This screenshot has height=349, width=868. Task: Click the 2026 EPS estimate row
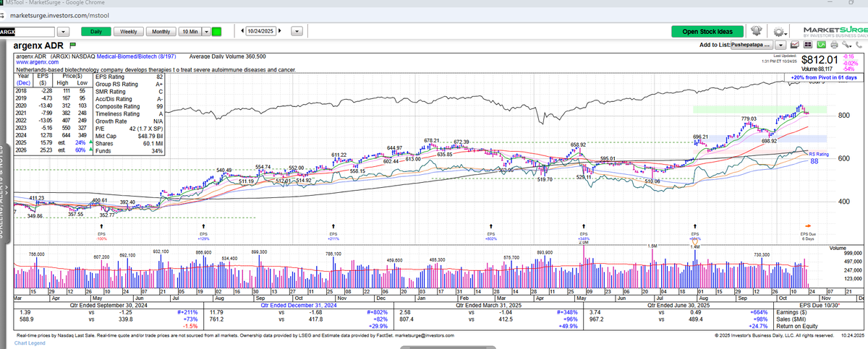point(55,151)
